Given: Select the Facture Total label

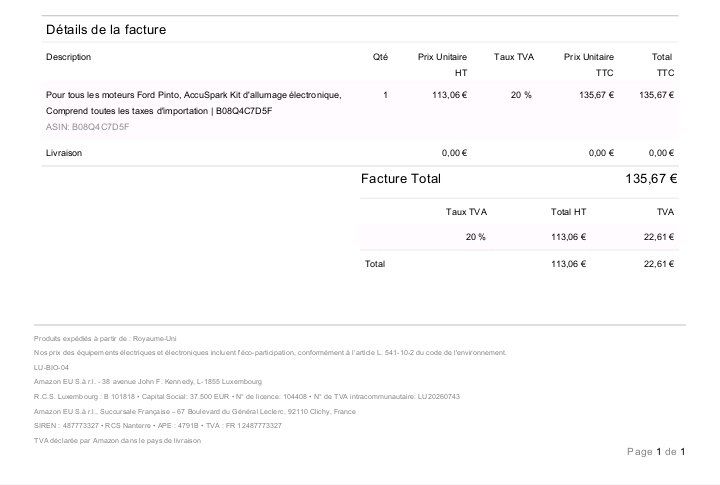Looking at the screenshot, I should (400, 179).
